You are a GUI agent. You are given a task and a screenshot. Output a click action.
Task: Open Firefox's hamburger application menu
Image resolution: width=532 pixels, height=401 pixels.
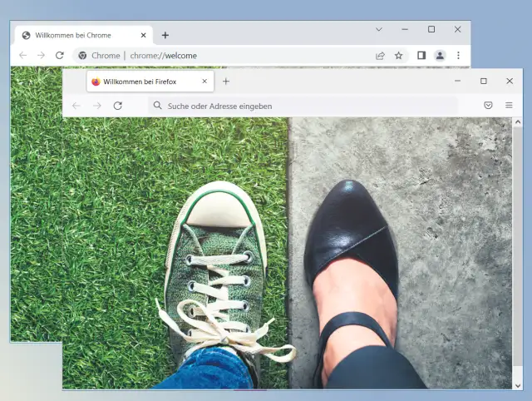click(509, 106)
